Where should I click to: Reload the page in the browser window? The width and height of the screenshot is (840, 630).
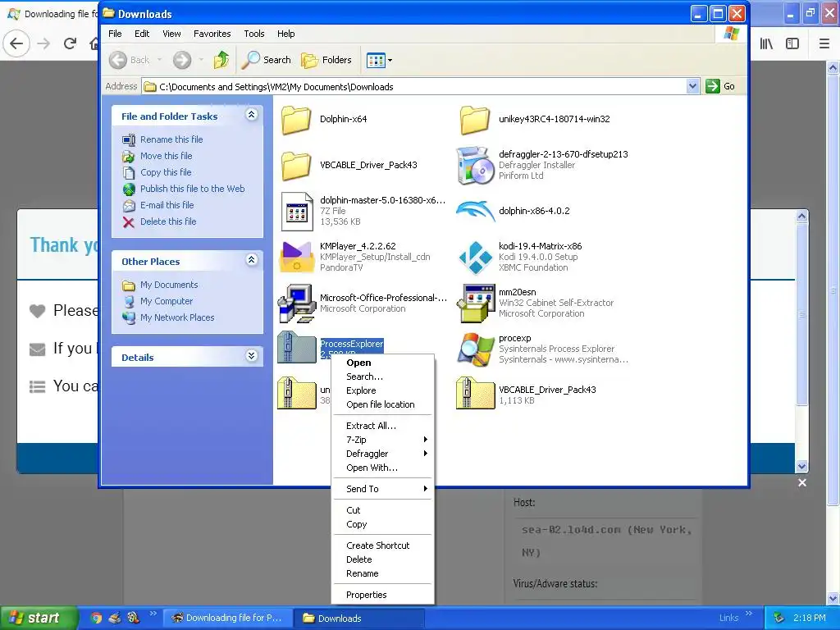[x=70, y=43]
